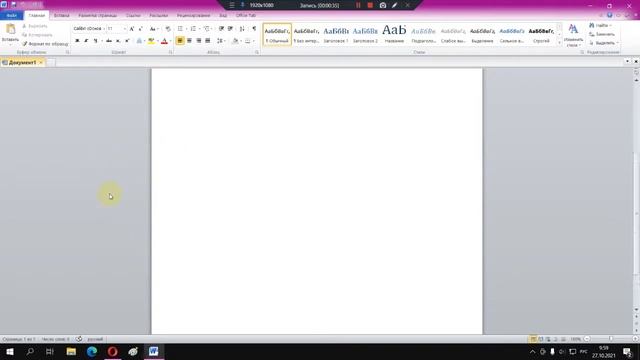Open line spacing dropdown
640x360 pixels.
click(x=221, y=41)
